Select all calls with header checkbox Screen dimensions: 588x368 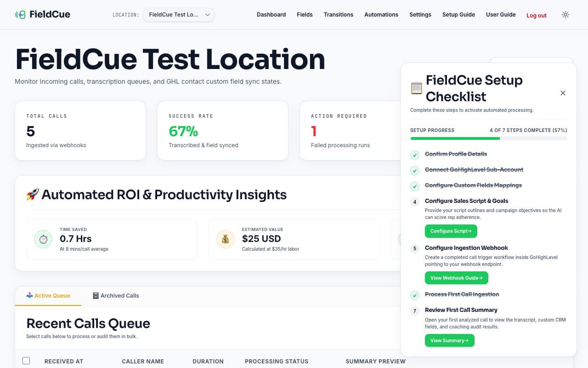[26, 361]
